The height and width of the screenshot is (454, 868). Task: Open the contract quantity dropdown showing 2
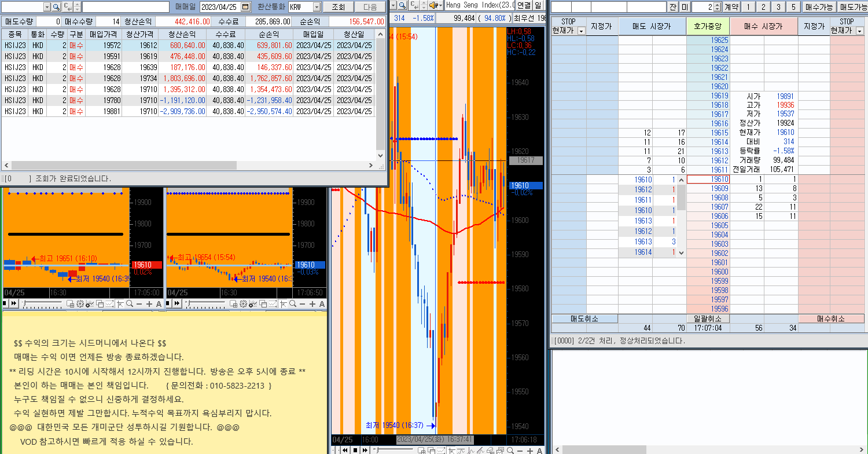718,7
